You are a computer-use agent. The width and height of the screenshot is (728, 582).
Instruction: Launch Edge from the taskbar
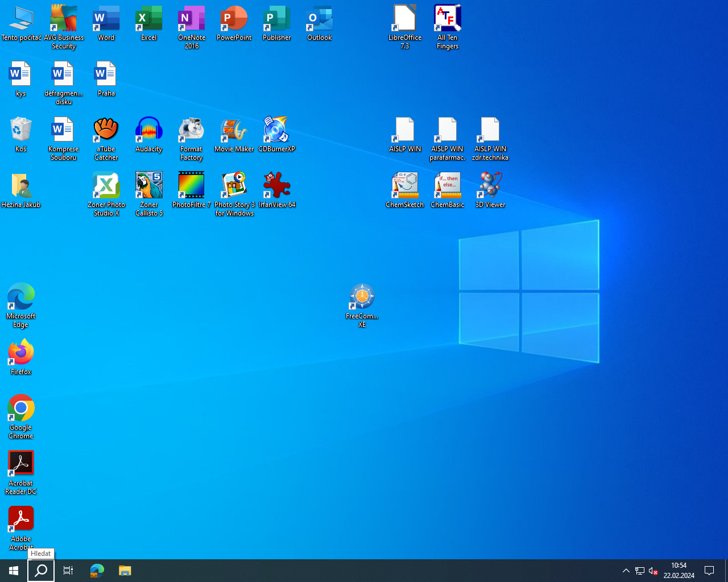pyautogui.click(x=97, y=571)
